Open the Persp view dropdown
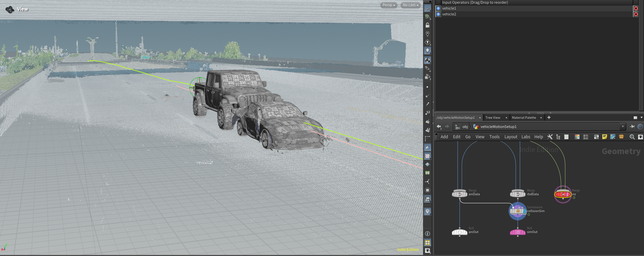The image size is (644, 256). point(389,5)
